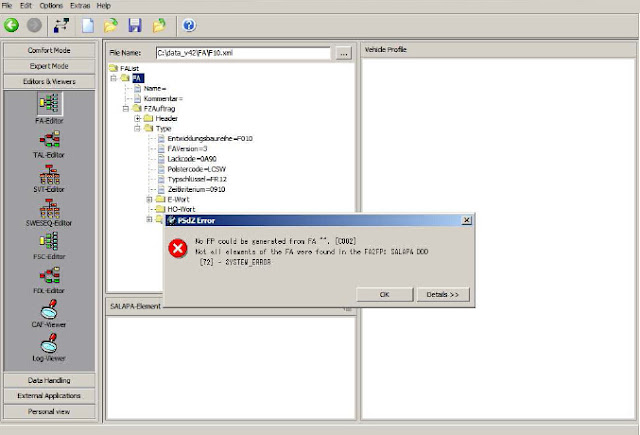
Task: Open the Extras menu
Action: tap(80, 6)
